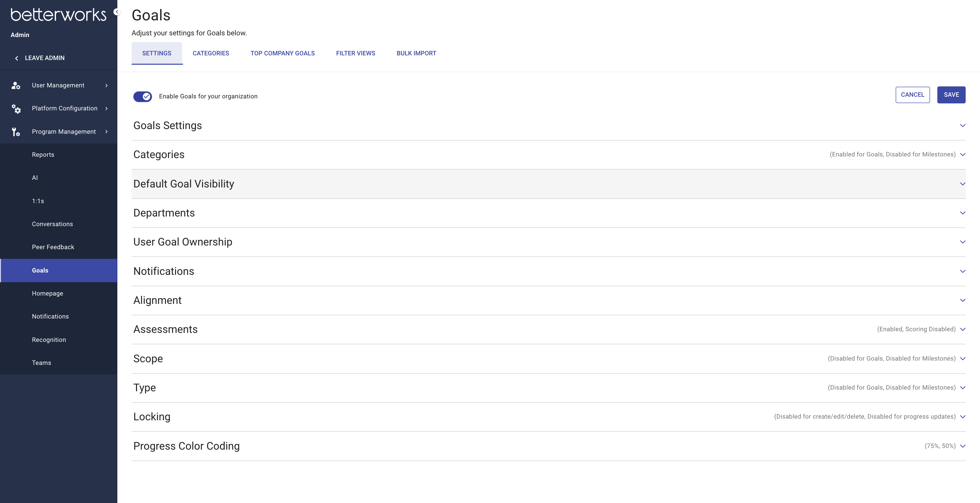
Task: Disable the Enable Goals for your organization toggle
Action: click(143, 96)
